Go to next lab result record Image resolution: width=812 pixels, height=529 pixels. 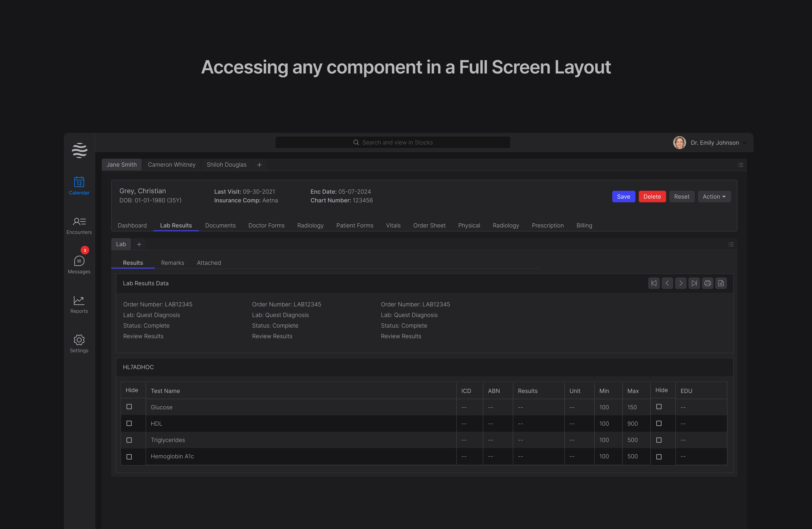pyautogui.click(x=681, y=283)
